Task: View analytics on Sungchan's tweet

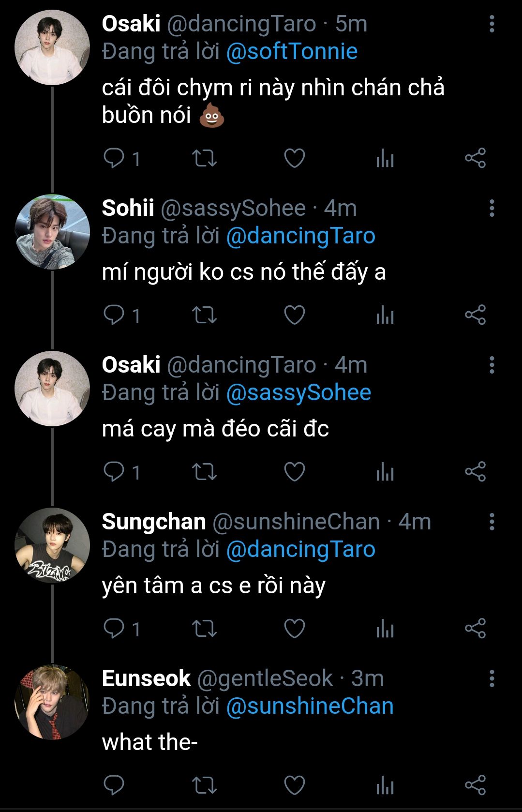Action: [385, 629]
